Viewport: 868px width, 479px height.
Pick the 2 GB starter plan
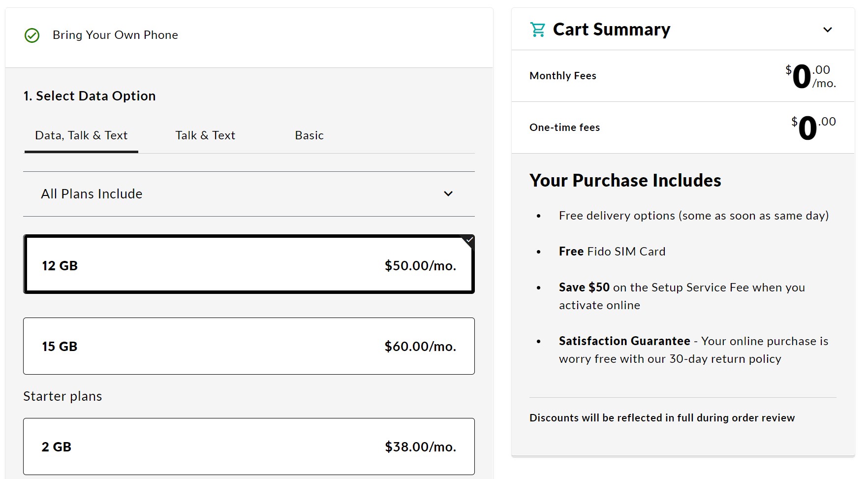click(248, 447)
